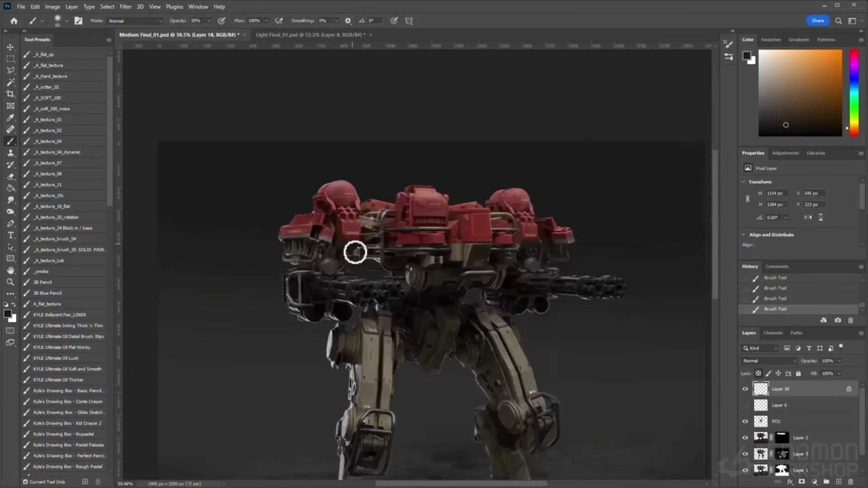The height and width of the screenshot is (488, 868).
Task: Open the brush blending Mode dropdown
Action: pyautogui.click(x=135, y=21)
